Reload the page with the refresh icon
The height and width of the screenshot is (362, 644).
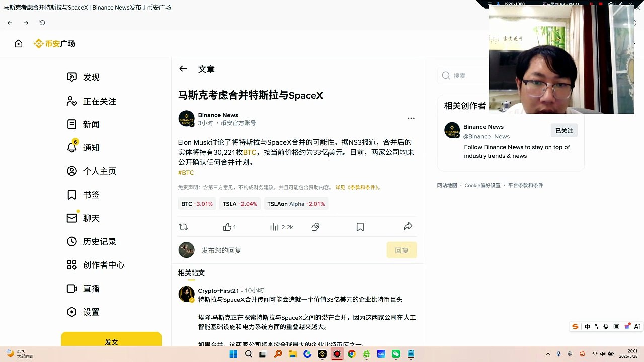[42, 23]
